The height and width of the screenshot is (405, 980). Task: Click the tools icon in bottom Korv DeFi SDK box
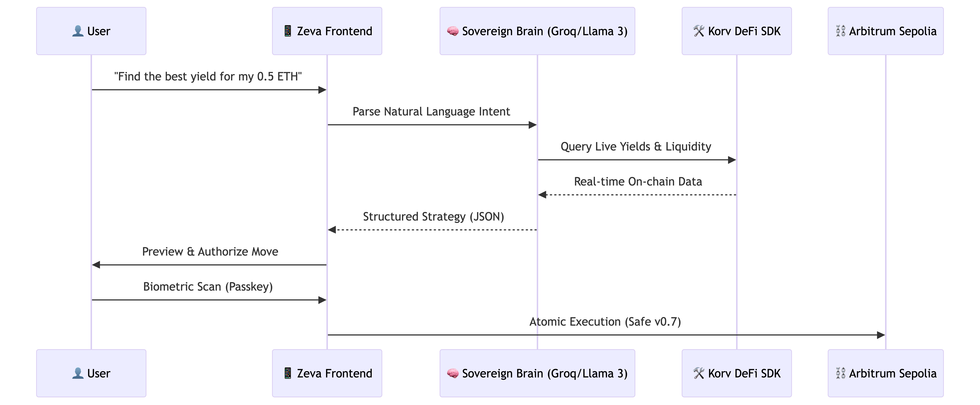point(698,373)
